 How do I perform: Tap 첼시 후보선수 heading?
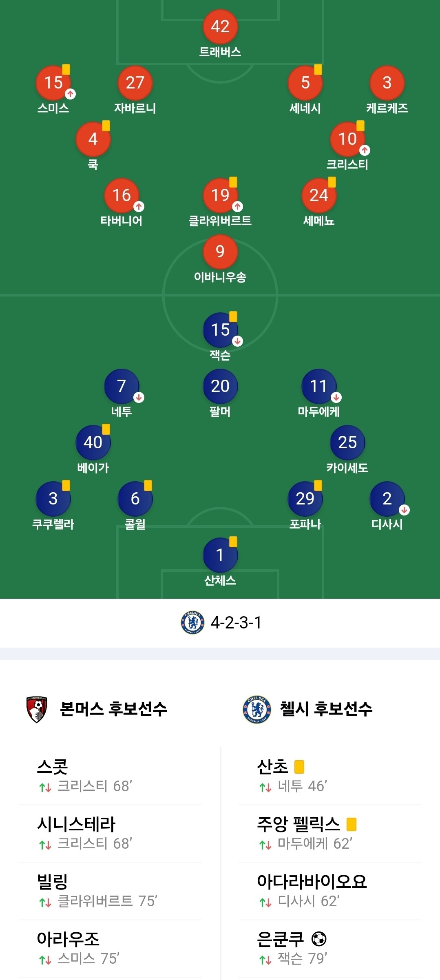point(326,710)
